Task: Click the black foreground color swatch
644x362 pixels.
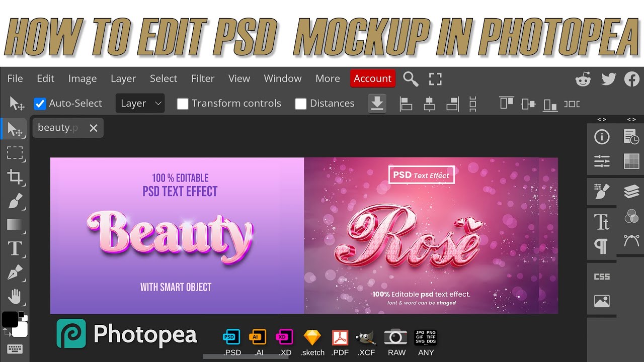Action: tap(10, 319)
